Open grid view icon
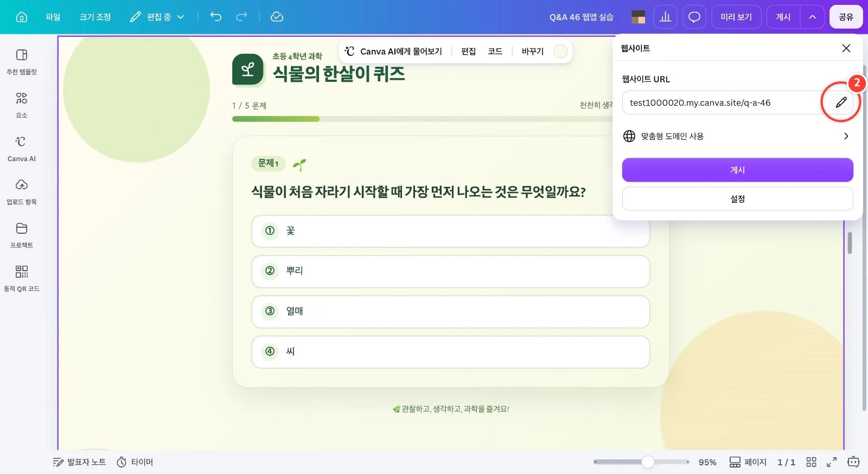The height and width of the screenshot is (474, 868). point(811,462)
